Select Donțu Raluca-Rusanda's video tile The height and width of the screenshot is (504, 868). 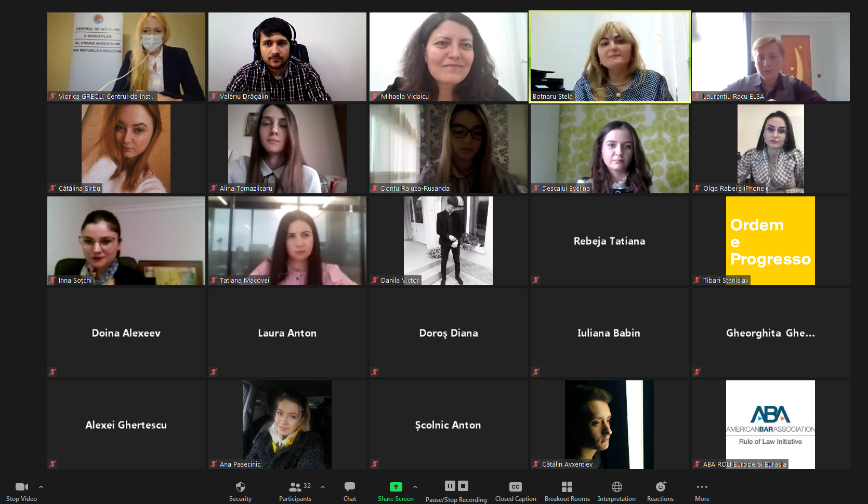tap(449, 149)
